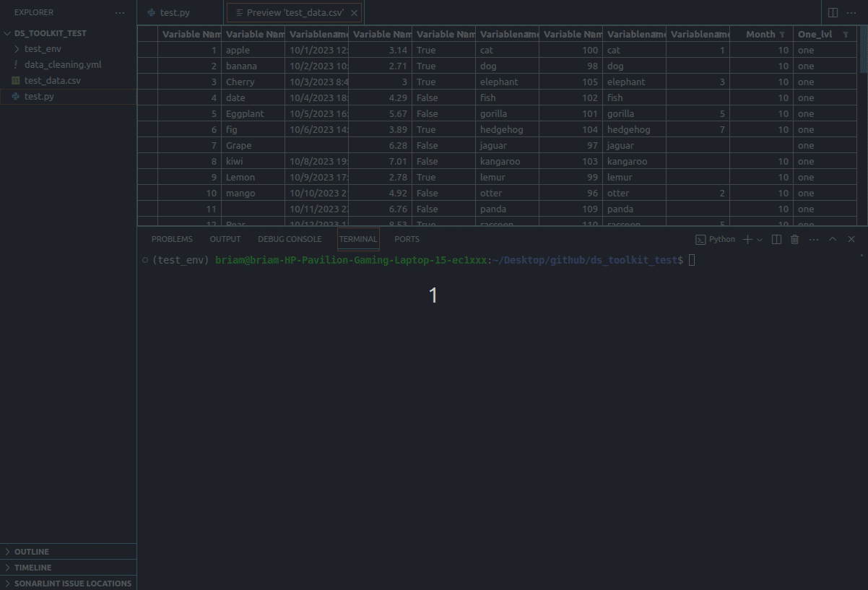Kill terminal with the trash icon

(795, 239)
